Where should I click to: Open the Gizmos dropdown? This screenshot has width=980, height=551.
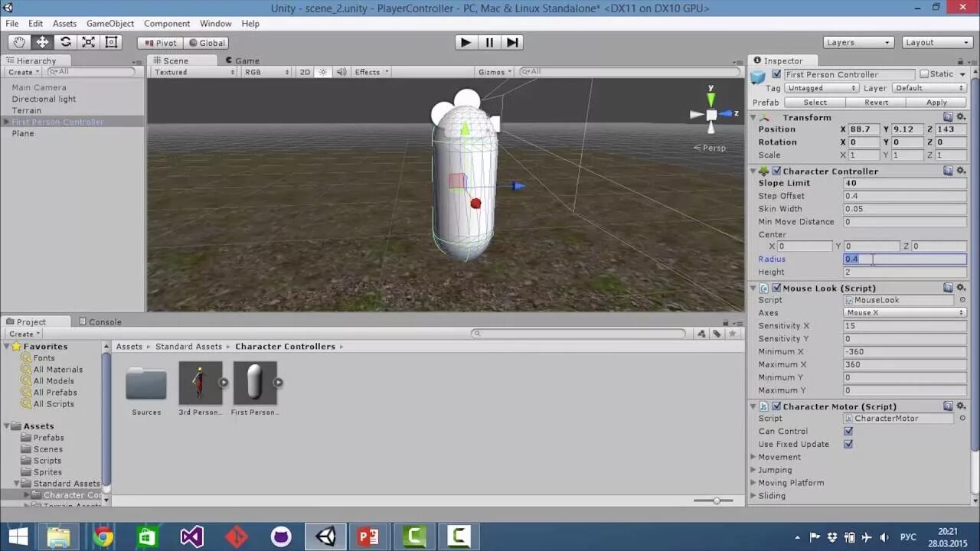(495, 72)
